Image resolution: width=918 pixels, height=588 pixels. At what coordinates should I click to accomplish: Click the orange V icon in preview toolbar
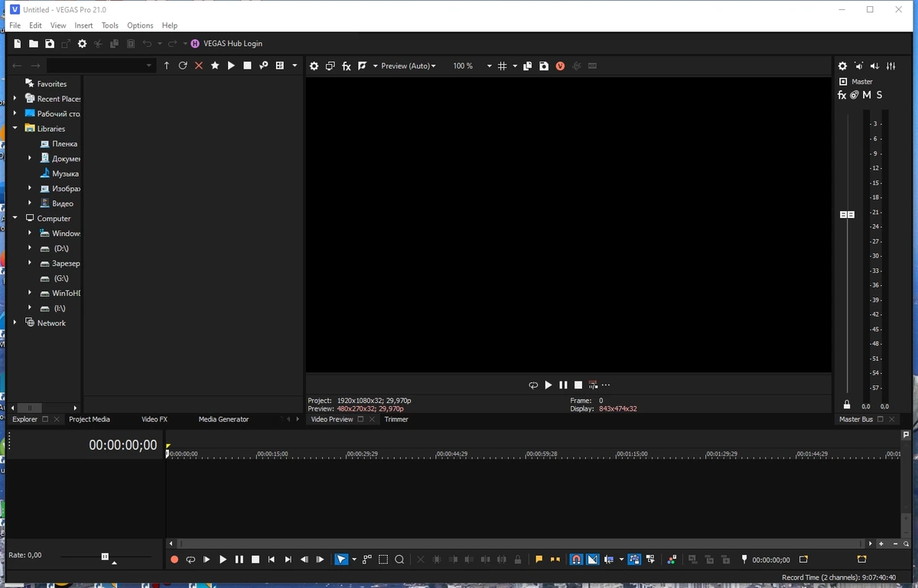tap(560, 67)
